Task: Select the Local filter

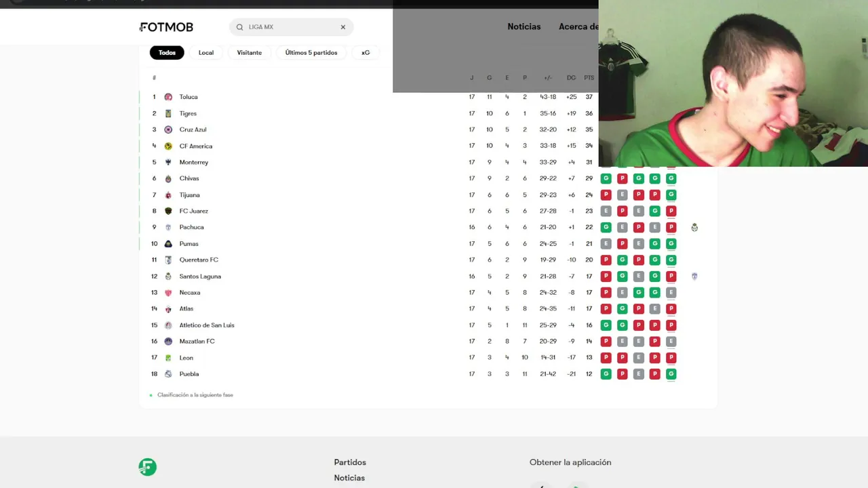Action: tap(206, 52)
